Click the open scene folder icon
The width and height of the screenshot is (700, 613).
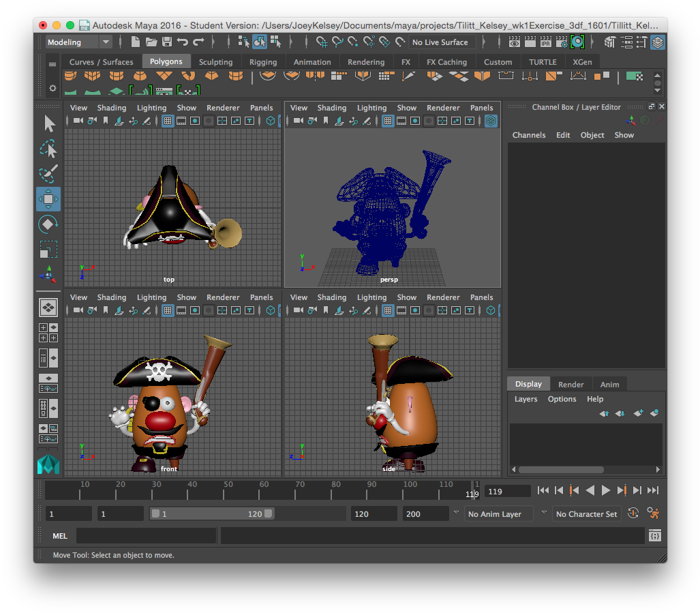[x=151, y=42]
